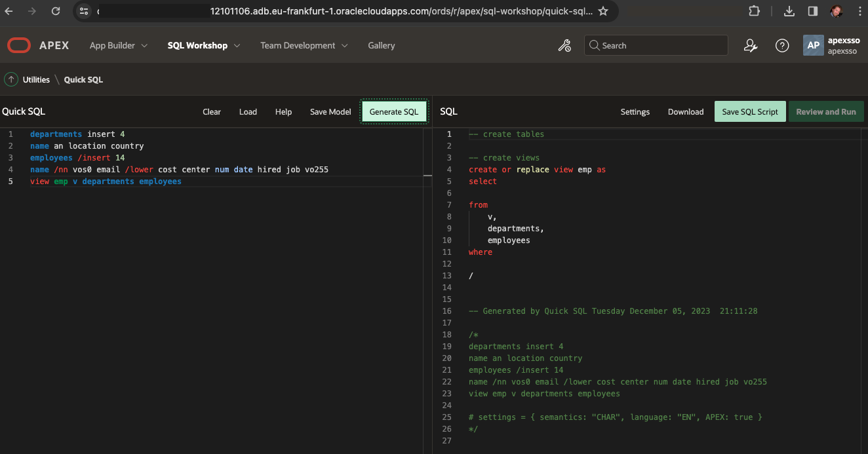Image resolution: width=868 pixels, height=454 pixels.
Task: Focus the APEX Search field
Action: 656,45
